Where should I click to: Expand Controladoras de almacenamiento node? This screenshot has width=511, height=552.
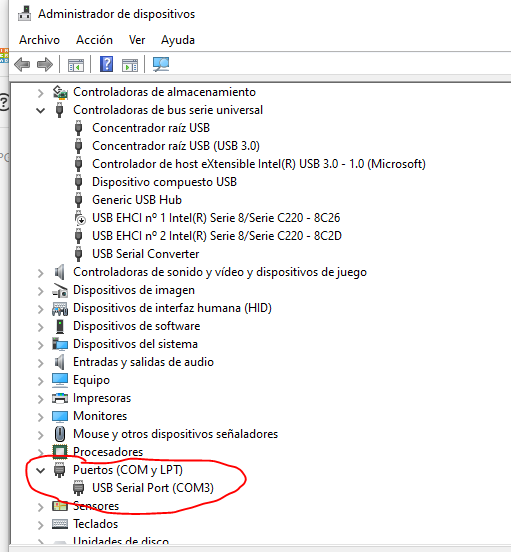click(40, 93)
